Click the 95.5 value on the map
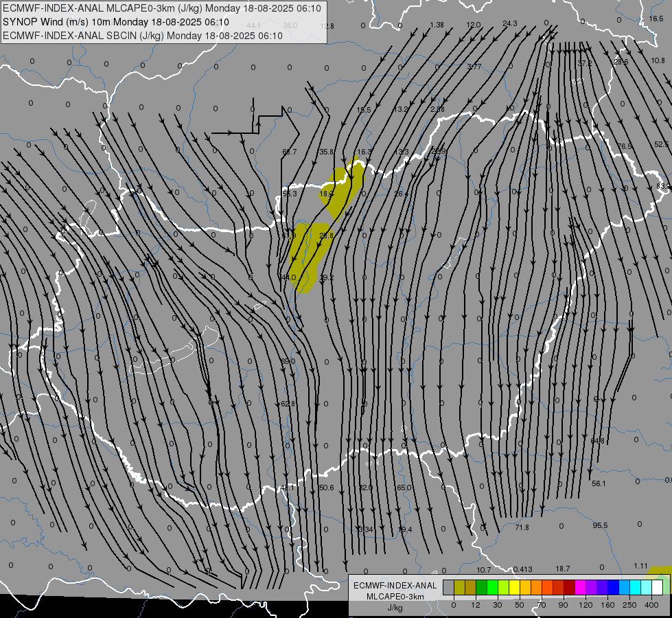The height and width of the screenshot is (618, 672). pos(601,525)
